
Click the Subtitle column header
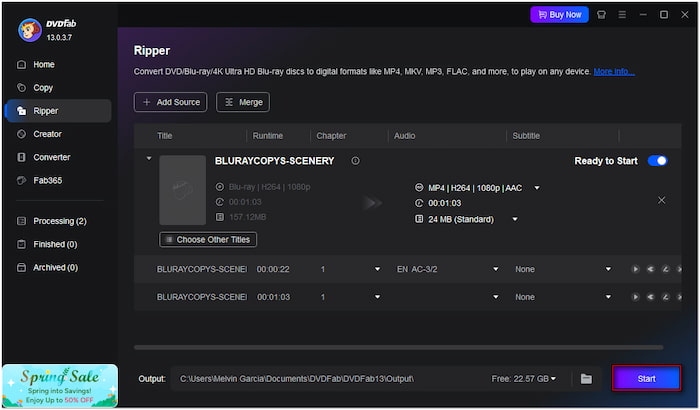point(526,136)
